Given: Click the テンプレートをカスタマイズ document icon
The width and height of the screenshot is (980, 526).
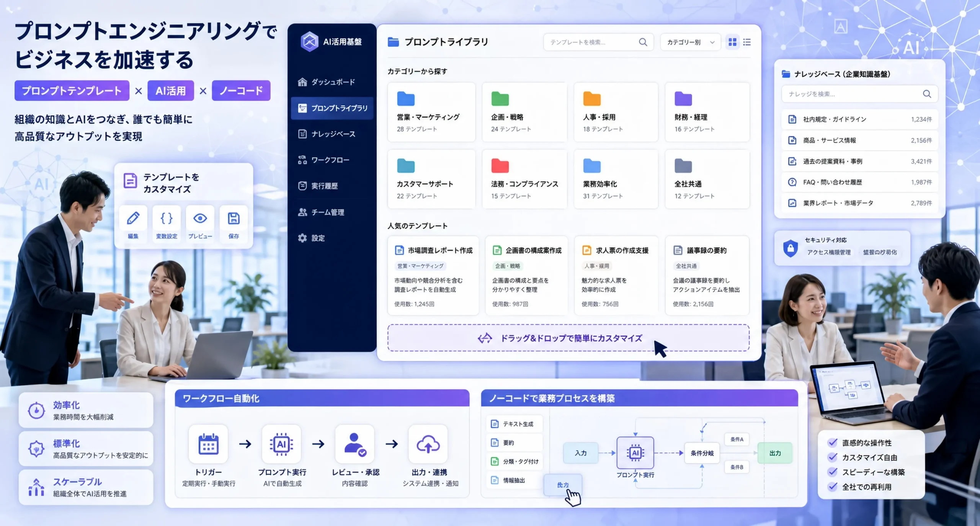Looking at the screenshot, I should tap(130, 181).
